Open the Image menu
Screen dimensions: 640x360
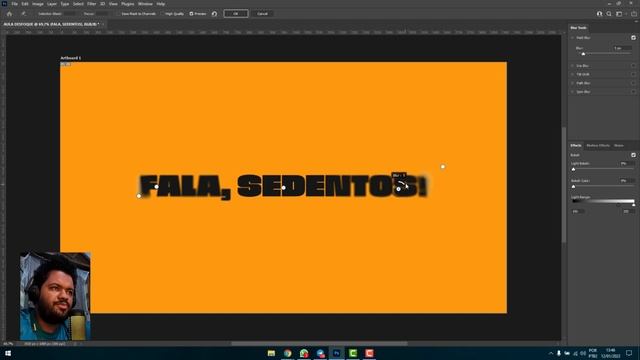38,4
